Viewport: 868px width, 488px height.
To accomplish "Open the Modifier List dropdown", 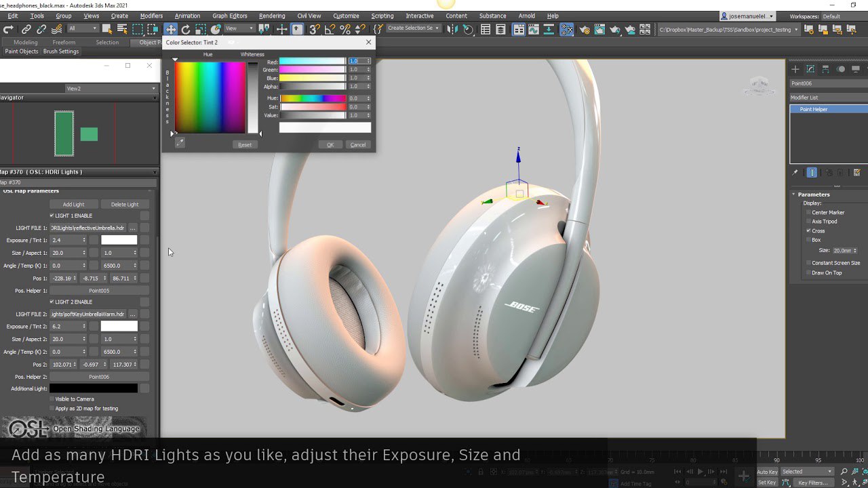I will [828, 98].
